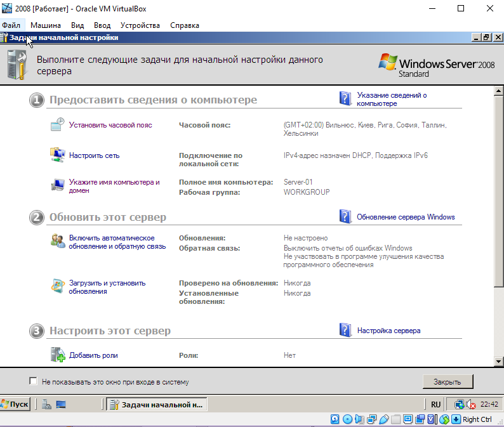Click the Right Ctrl host key label

pyautogui.click(x=477, y=419)
